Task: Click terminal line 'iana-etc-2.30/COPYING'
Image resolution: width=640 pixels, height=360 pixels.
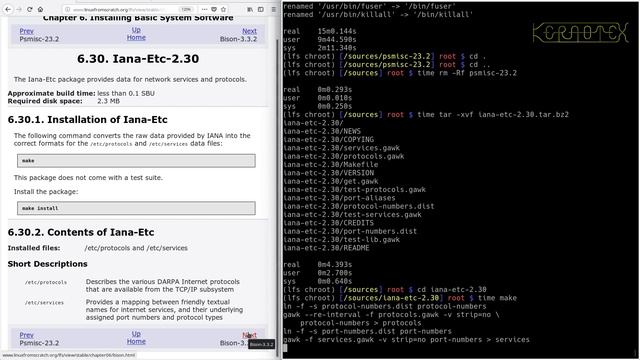Action: coord(329,140)
